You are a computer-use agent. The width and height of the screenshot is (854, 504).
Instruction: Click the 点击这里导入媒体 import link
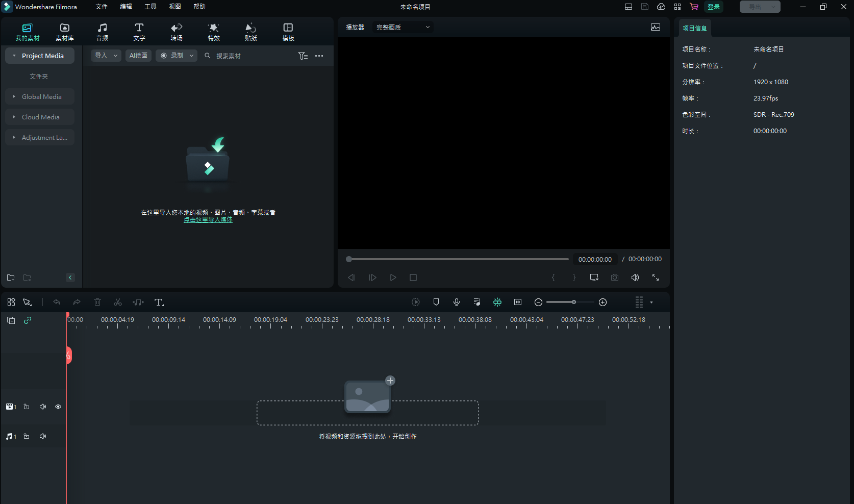coord(208,220)
